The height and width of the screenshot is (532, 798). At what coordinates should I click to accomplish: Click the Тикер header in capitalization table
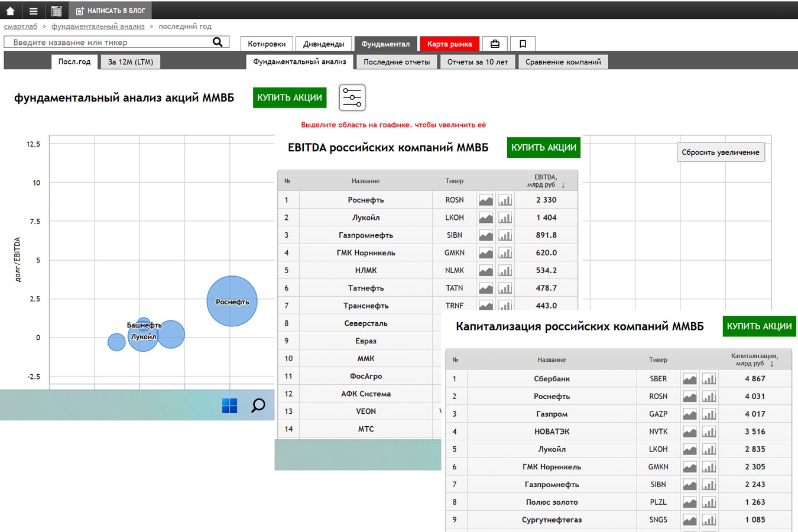[658, 359]
